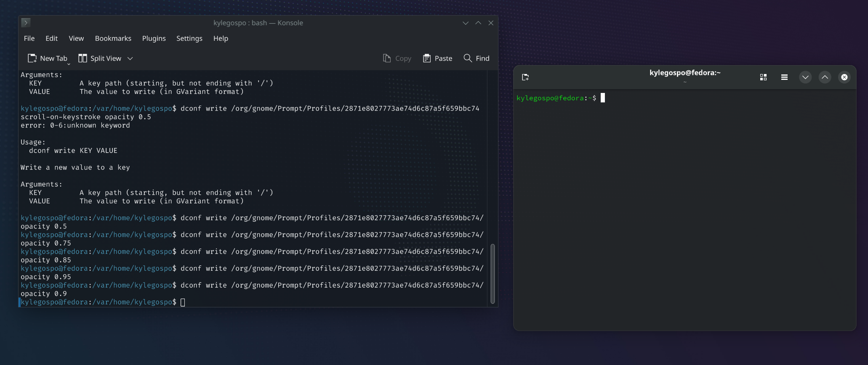Image resolution: width=868 pixels, height=365 pixels.
Task: Open the hamburger menu in Prompt terminal
Action: [x=784, y=77]
